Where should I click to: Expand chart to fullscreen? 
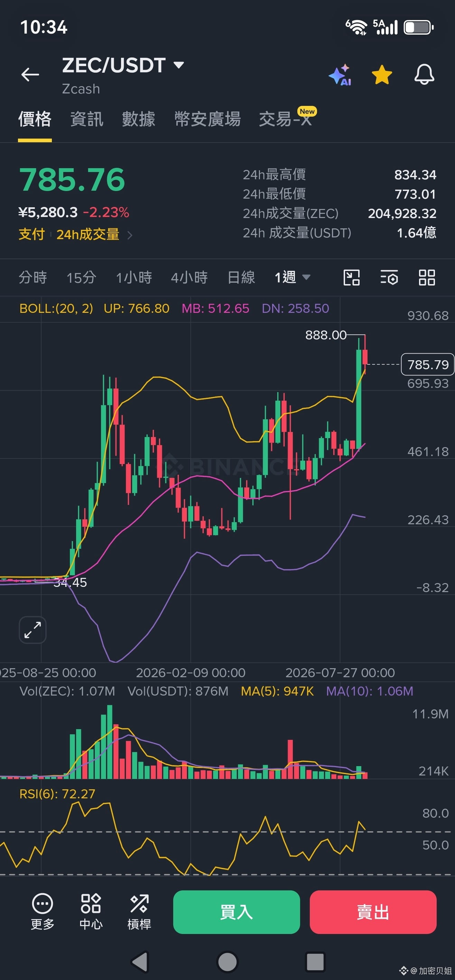pyautogui.click(x=33, y=629)
